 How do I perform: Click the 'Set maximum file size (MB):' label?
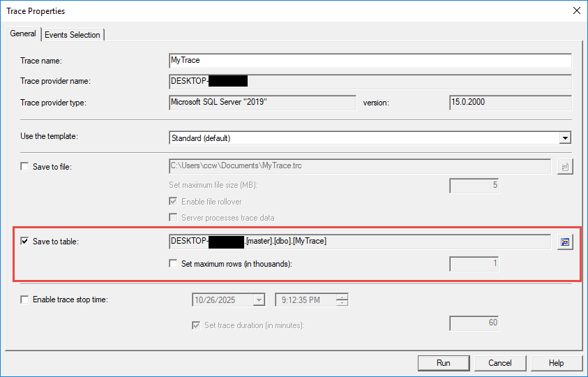pos(213,185)
